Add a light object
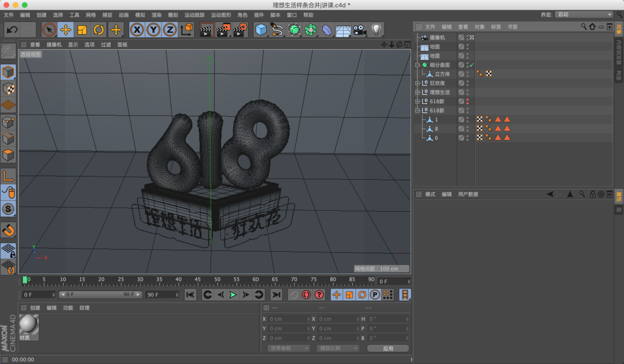 point(376,30)
